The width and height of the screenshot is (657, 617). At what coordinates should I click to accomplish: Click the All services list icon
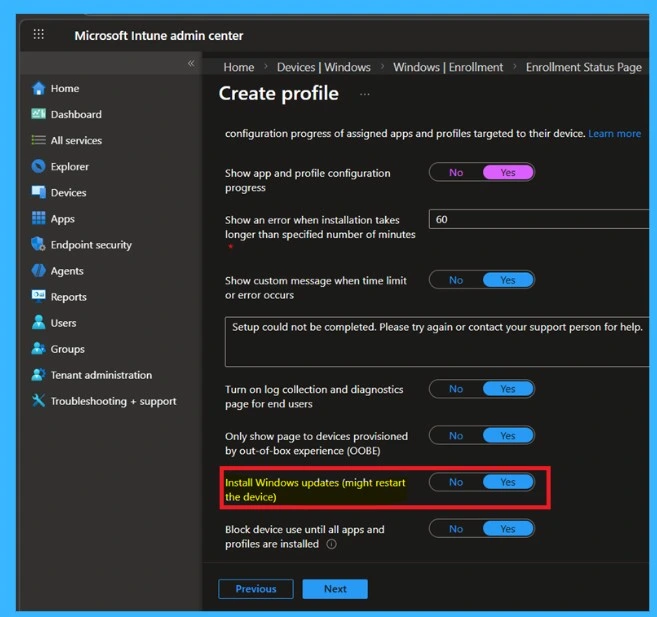[x=39, y=140]
